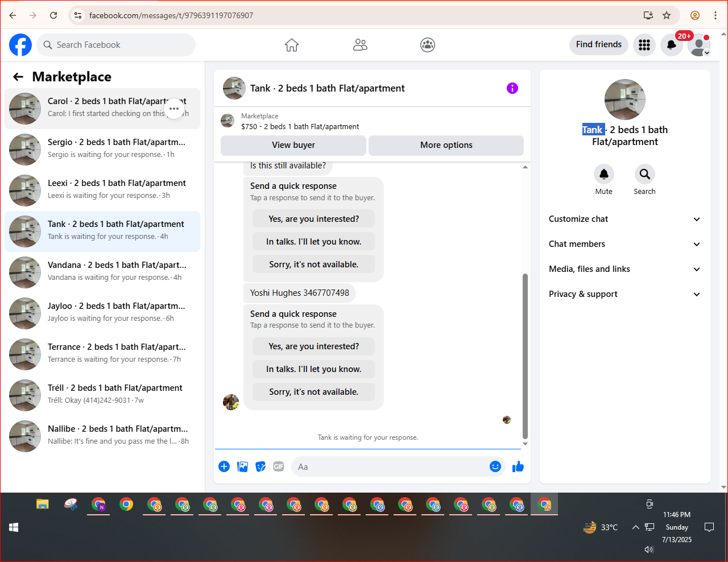Image resolution: width=728 pixels, height=562 pixels.
Task: Choose a GIF icon in composer
Action: coord(279,466)
